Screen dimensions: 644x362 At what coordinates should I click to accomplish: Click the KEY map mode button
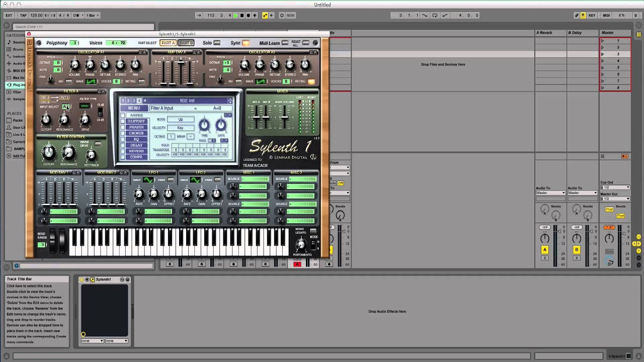(x=592, y=15)
